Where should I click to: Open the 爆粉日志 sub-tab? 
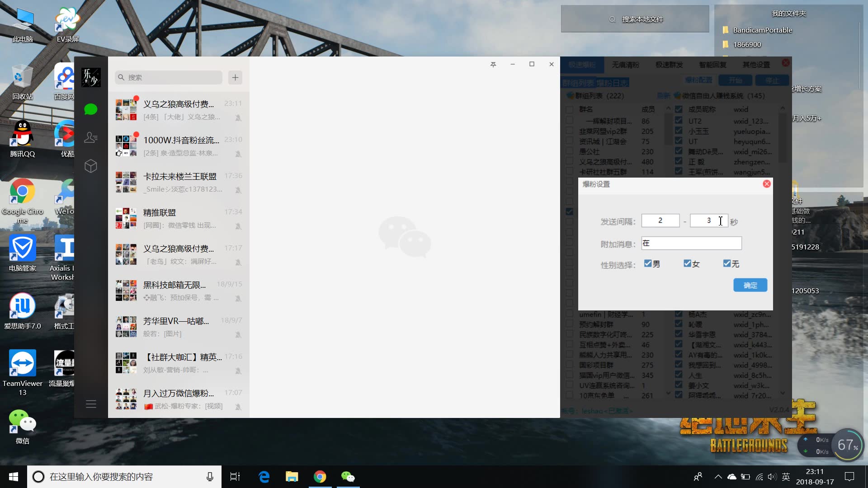coord(613,83)
